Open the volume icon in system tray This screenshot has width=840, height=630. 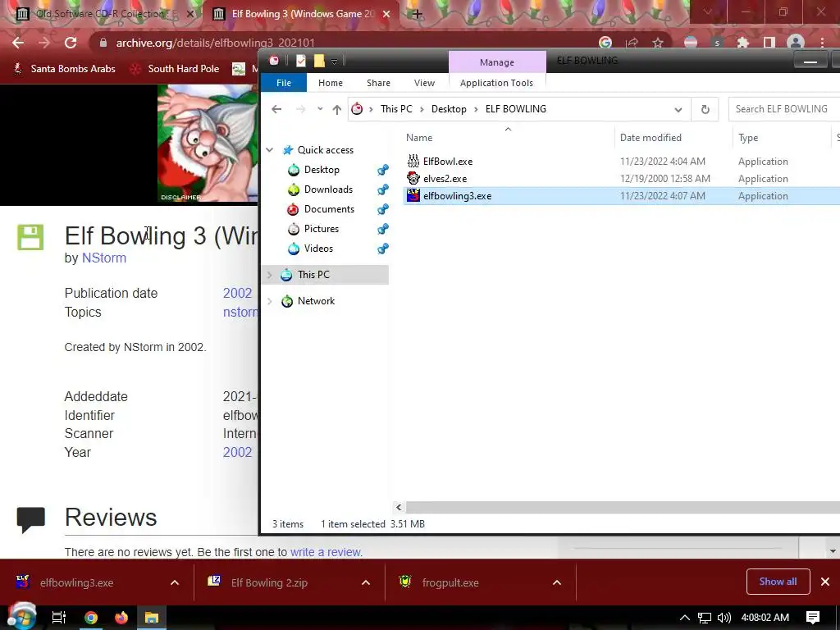(x=724, y=618)
